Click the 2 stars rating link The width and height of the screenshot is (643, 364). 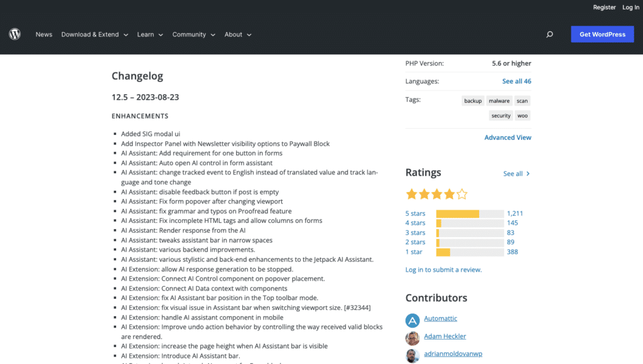pyautogui.click(x=415, y=242)
